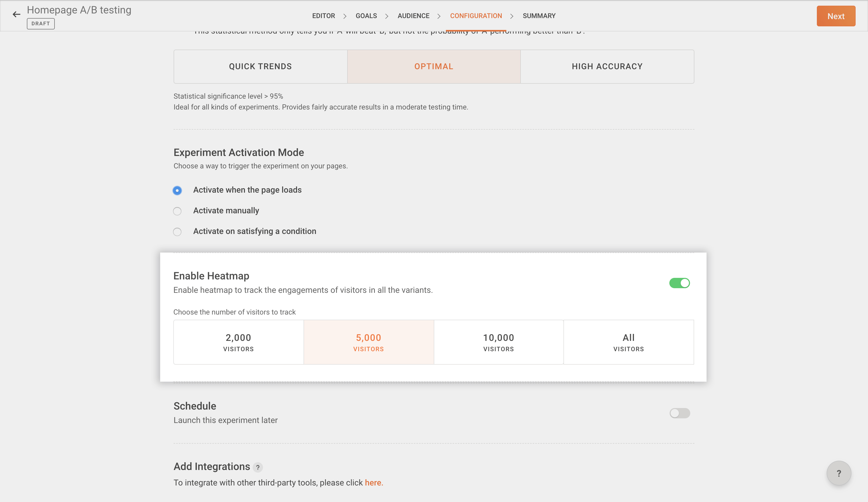
Task: Track 2,000 visitors for heatmap
Action: 238,342
